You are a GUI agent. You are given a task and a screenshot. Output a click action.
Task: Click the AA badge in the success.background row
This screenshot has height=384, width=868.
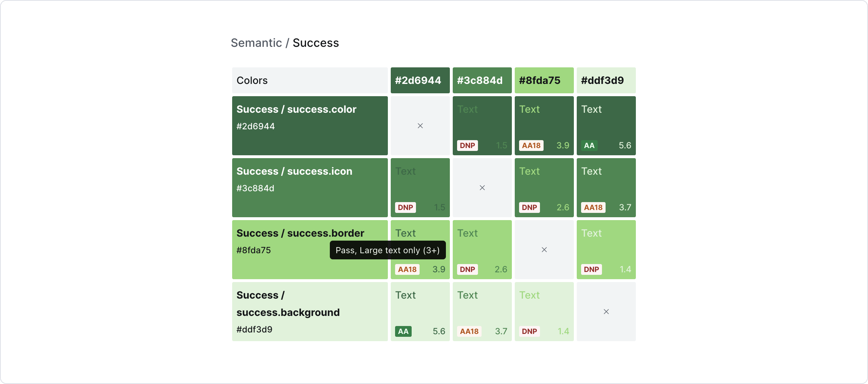(403, 331)
